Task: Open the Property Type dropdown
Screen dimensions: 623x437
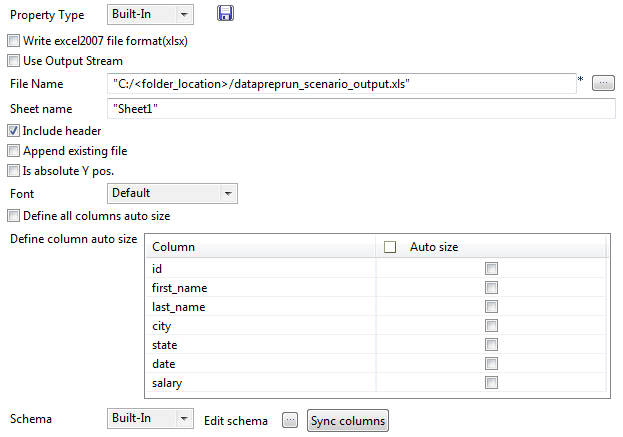Action: click(150, 14)
